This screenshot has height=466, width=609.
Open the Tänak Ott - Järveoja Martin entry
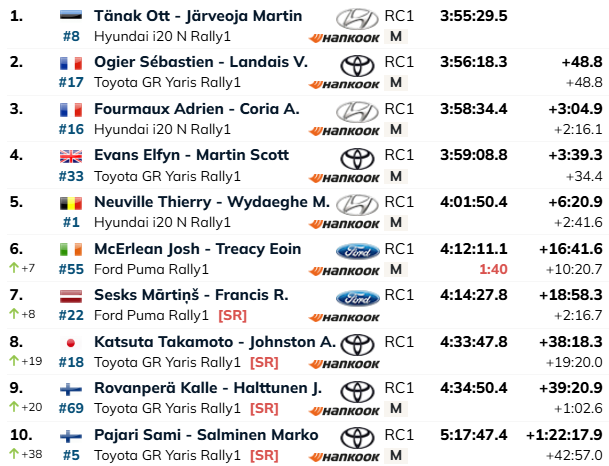198,16
